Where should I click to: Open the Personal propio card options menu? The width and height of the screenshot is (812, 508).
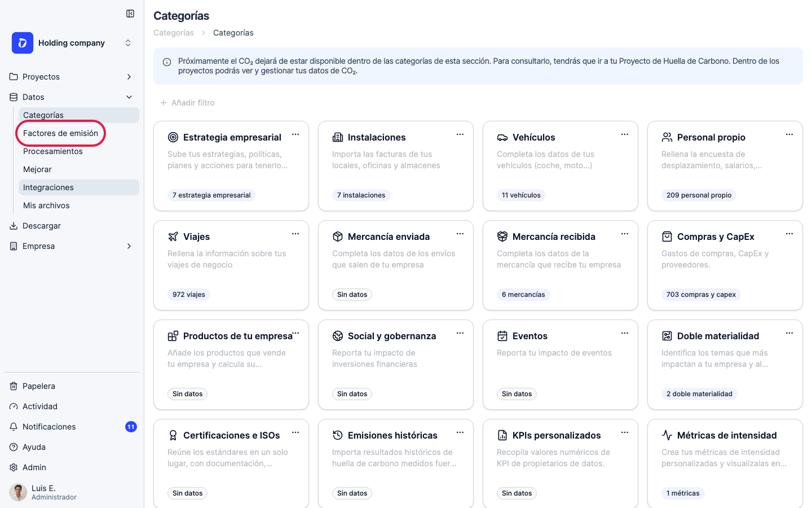click(789, 134)
